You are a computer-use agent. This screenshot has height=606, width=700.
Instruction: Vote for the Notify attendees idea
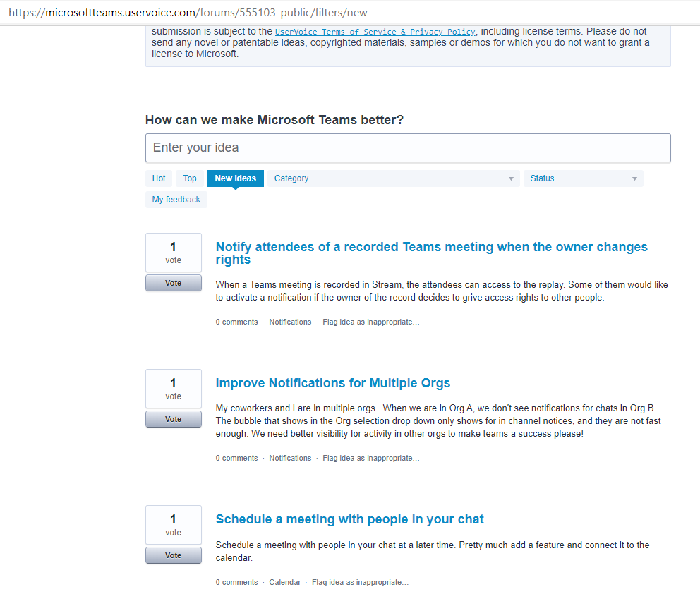[173, 283]
